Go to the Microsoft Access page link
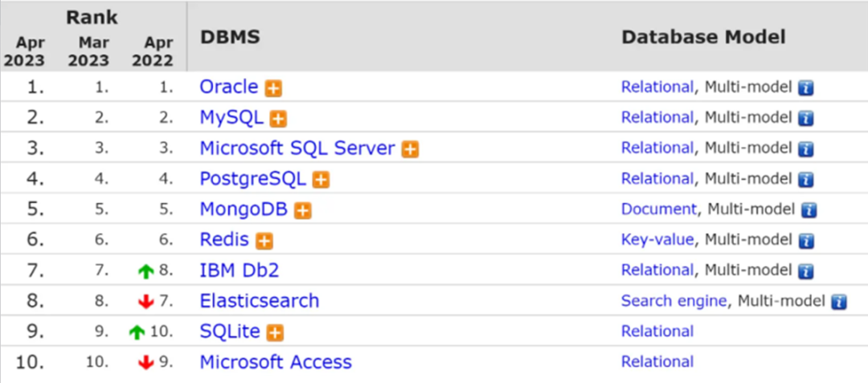The height and width of the screenshot is (383, 868). [x=276, y=362]
